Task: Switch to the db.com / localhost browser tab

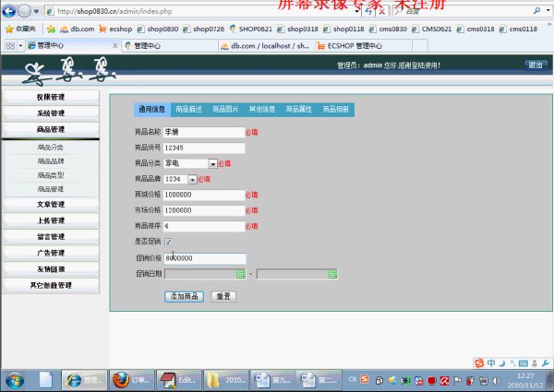Action: 266,46
